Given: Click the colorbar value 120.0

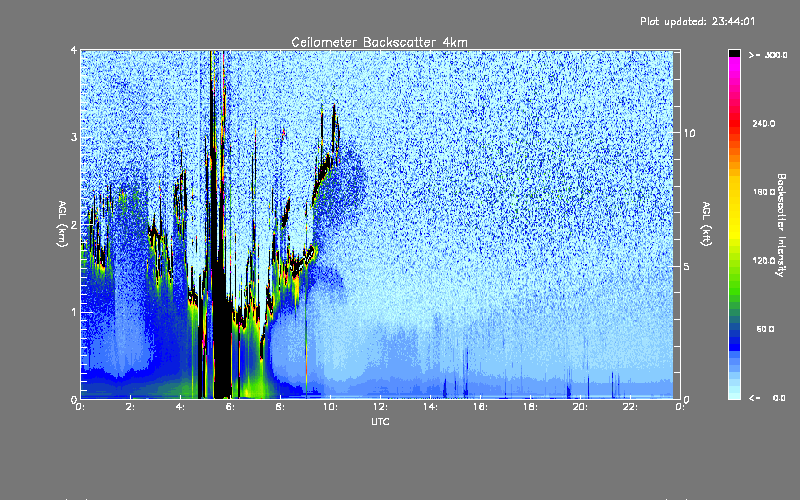Looking at the screenshot, I should (x=764, y=261).
